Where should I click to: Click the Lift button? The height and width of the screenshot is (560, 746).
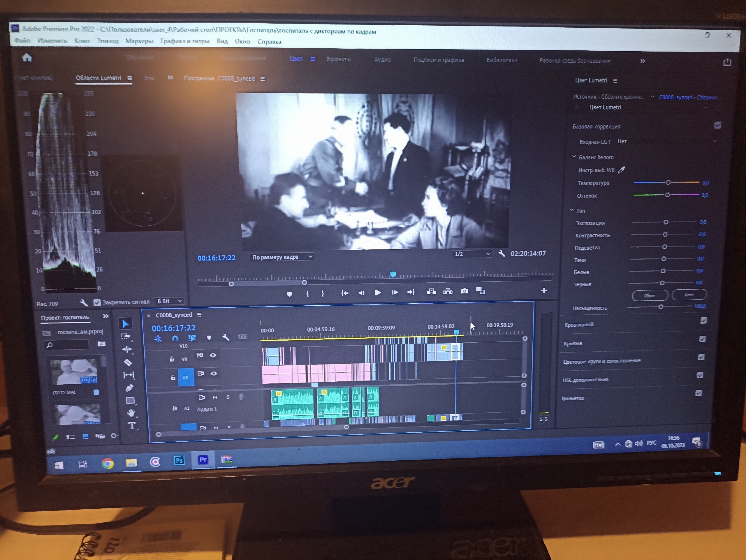tap(431, 292)
